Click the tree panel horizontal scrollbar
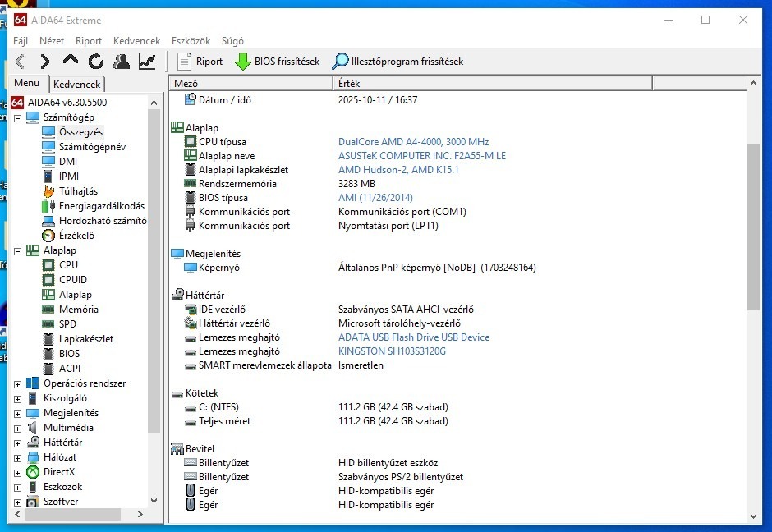Viewport: 772px width, 532px height. [73, 514]
